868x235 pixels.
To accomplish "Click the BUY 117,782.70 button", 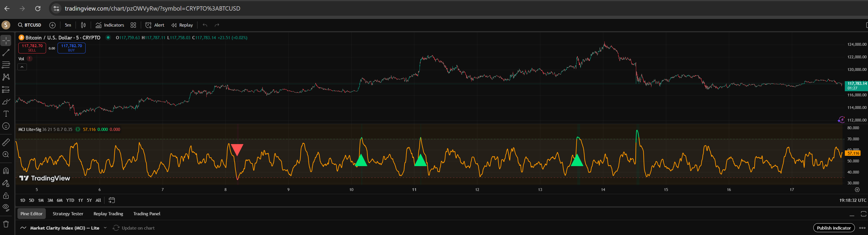I will 72,48.
